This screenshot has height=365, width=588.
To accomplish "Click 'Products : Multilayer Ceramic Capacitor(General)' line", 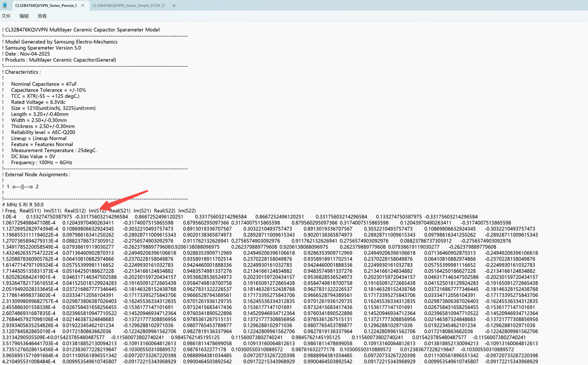I will (x=59, y=60).
